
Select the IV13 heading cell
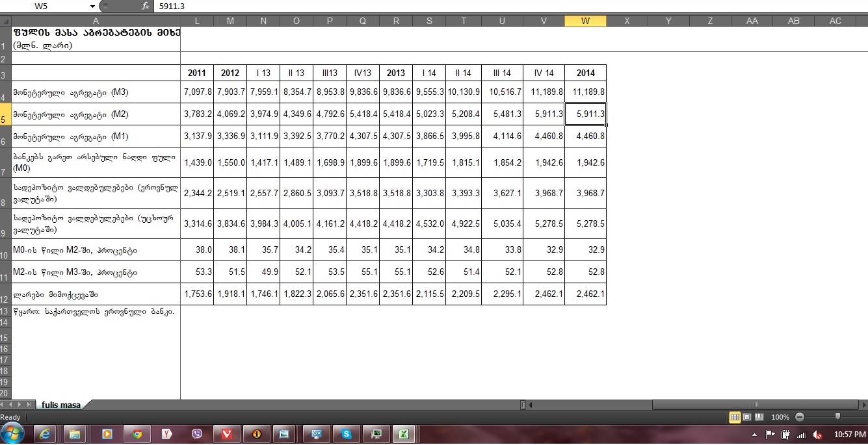click(x=362, y=73)
